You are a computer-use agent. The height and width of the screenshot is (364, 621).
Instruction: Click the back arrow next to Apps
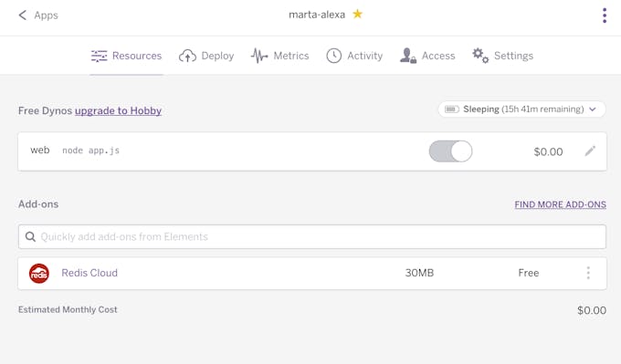click(x=23, y=15)
